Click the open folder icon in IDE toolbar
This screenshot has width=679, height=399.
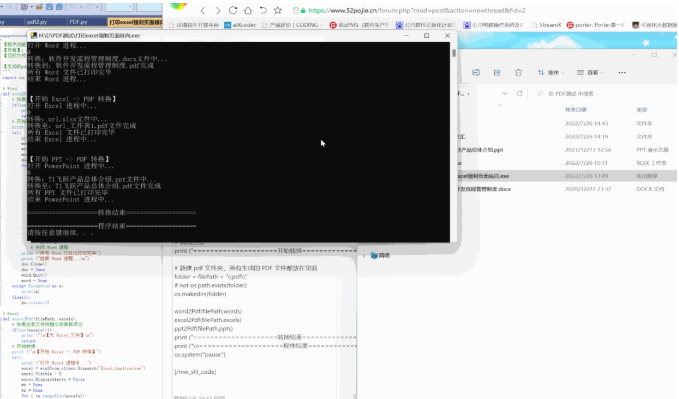click(39, 7)
